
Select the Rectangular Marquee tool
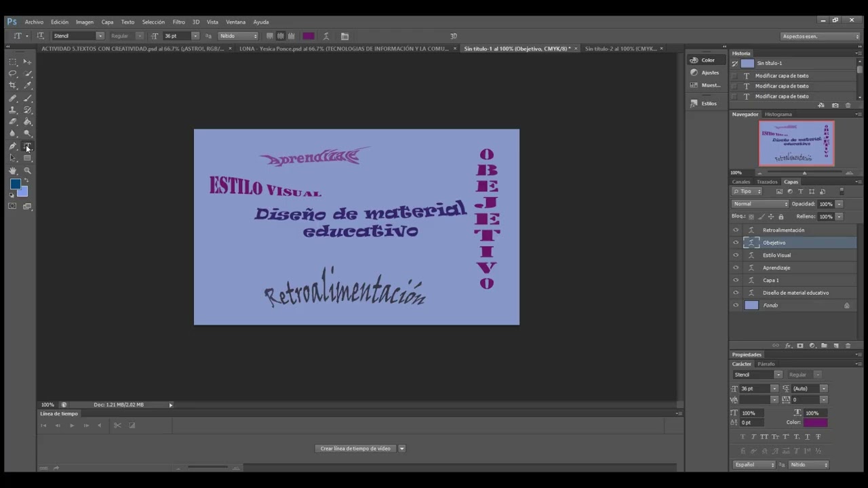(x=12, y=61)
